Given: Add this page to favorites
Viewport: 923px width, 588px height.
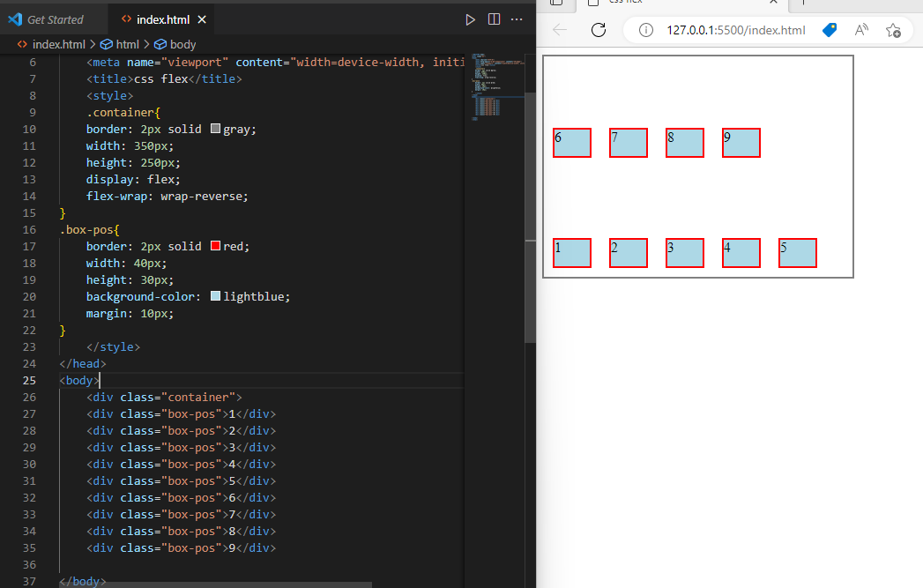Looking at the screenshot, I should point(893,30).
